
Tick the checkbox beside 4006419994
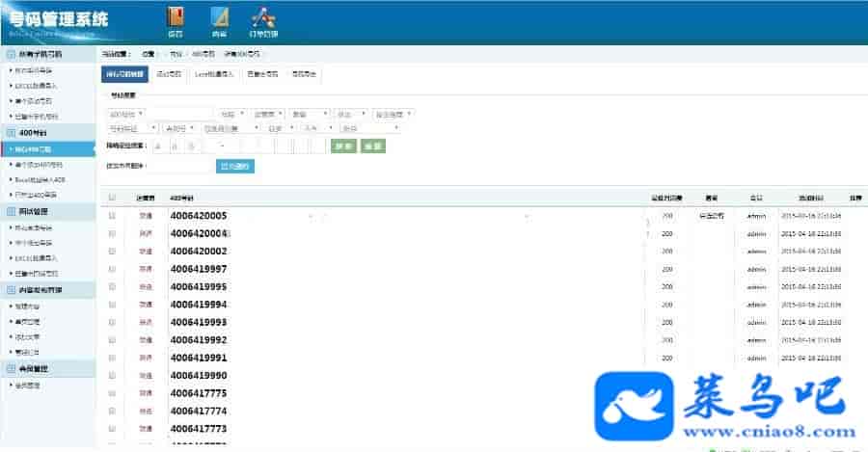(113, 305)
